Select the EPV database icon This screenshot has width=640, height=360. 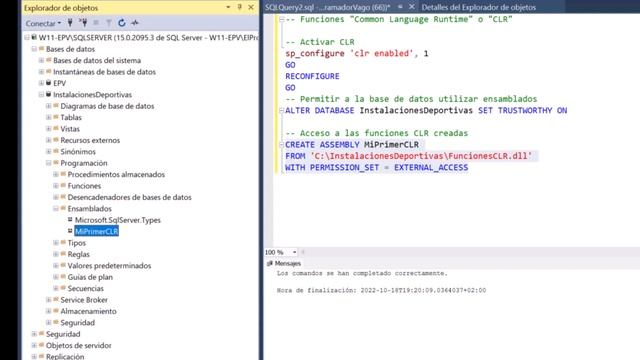point(49,83)
